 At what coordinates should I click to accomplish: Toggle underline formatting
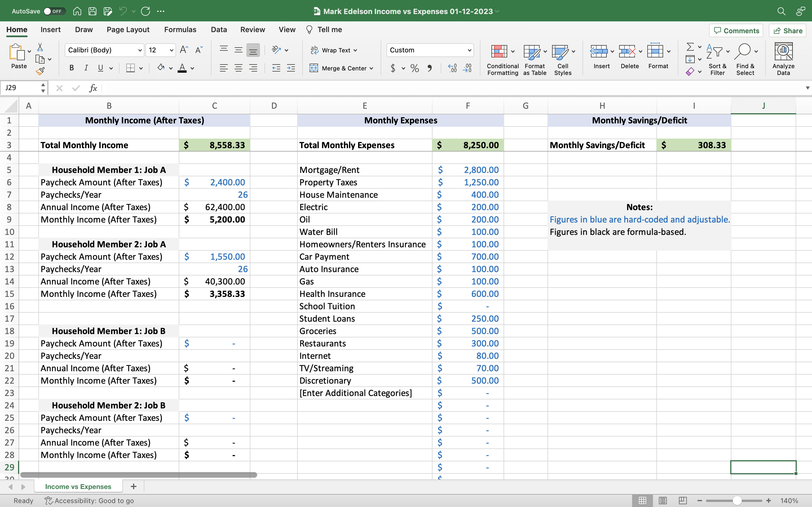(101, 68)
